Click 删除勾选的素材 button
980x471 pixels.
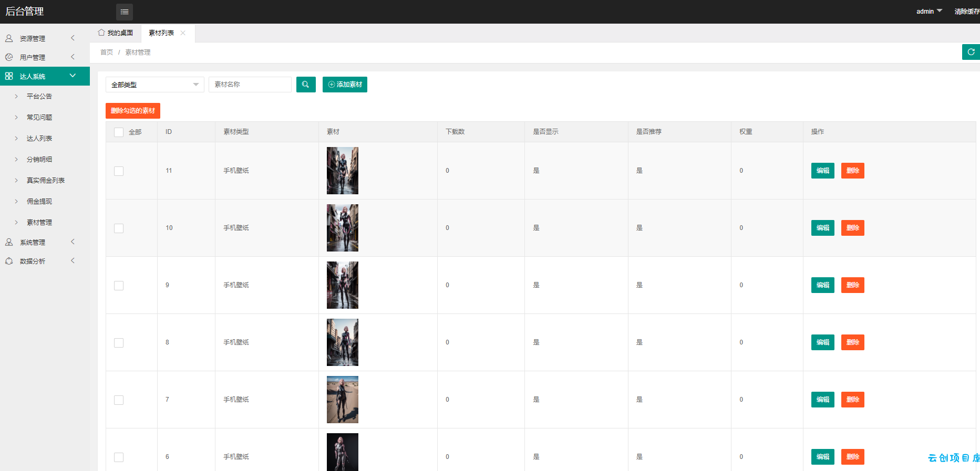pyautogui.click(x=133, y=111)
